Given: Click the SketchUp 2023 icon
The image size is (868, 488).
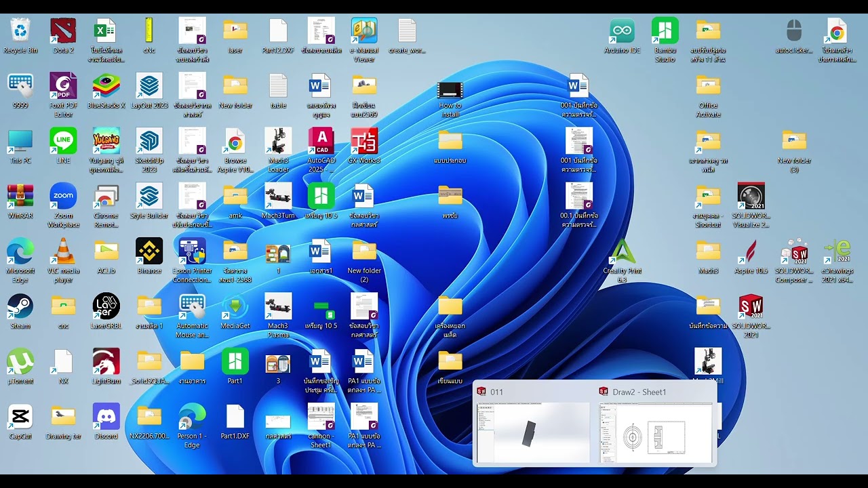Looking at the screenshot, I should coord(149,150).
